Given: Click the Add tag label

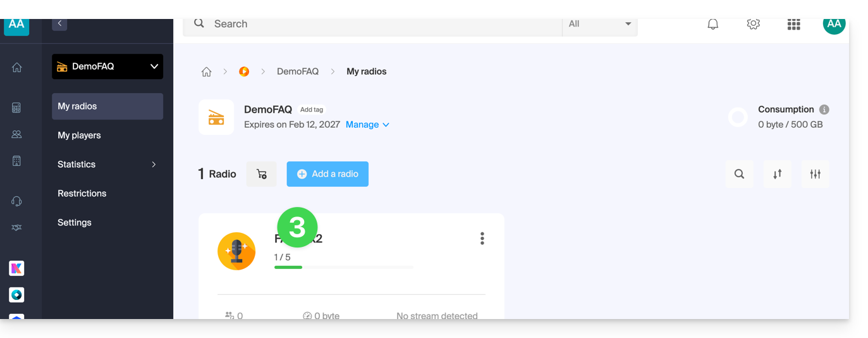Looking at the screenshot, I should point(312,110).
